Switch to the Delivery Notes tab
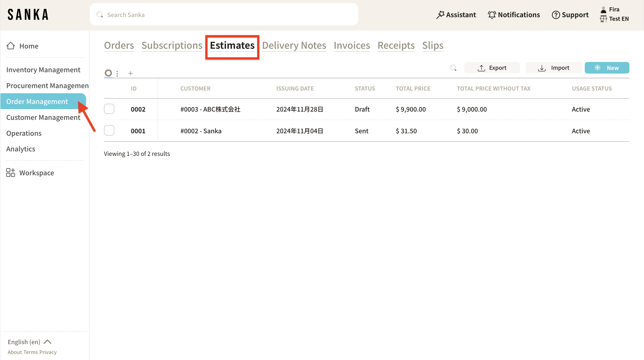Image resolution: width=644 pixels, height=360 pixels. click(294, 45)
